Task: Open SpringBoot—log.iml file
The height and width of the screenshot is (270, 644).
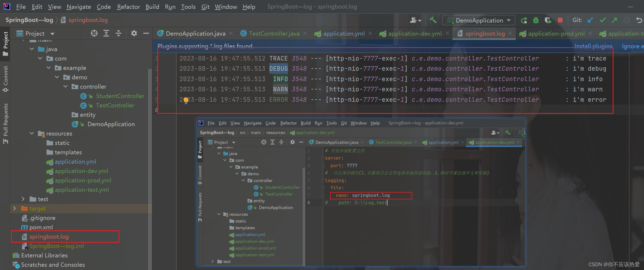Action: (x=56, y=246)
